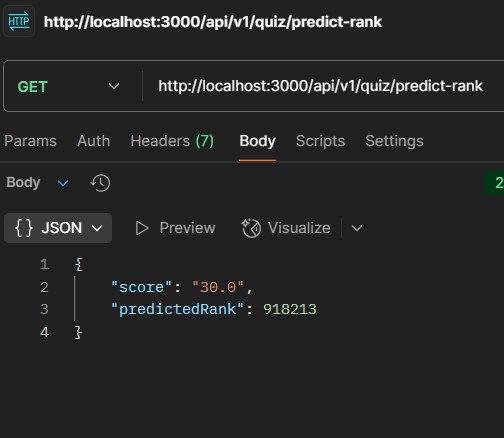Click the 918213 predicted rank value

click(x=290, y=309)
